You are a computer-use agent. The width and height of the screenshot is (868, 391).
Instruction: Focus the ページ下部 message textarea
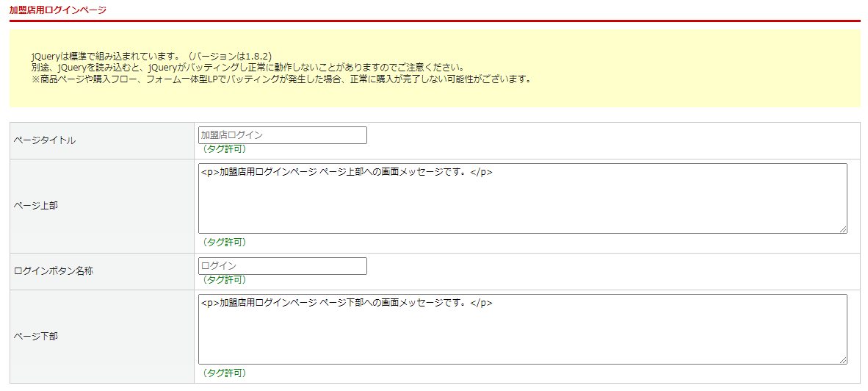point(521,329)
